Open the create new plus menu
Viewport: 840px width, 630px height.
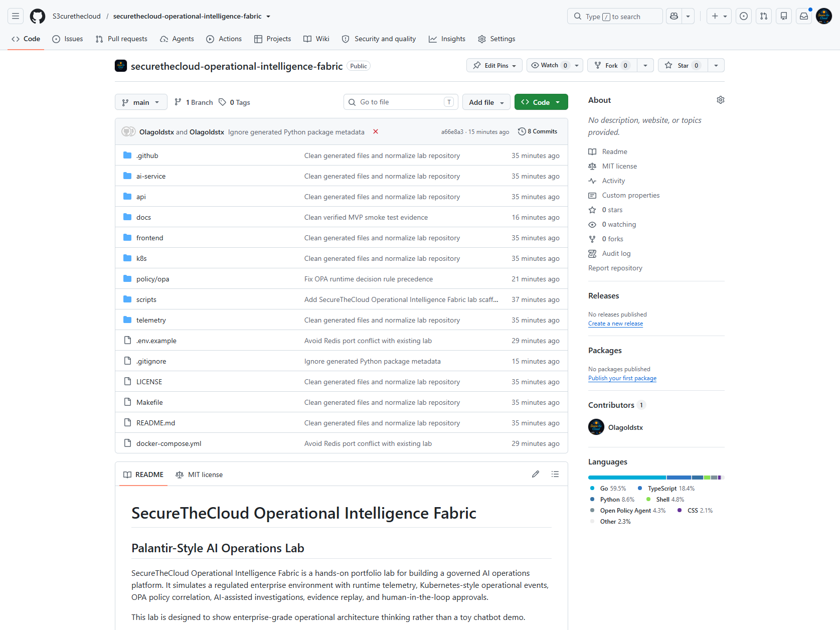tap(719, 16)
